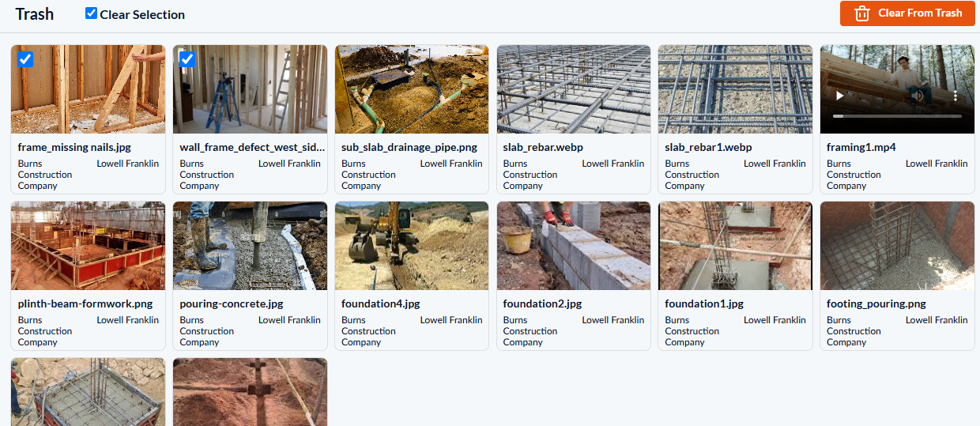Seek within the framing1.mp4 progress bar
The image size is (980, 426).
pos(897,115)
